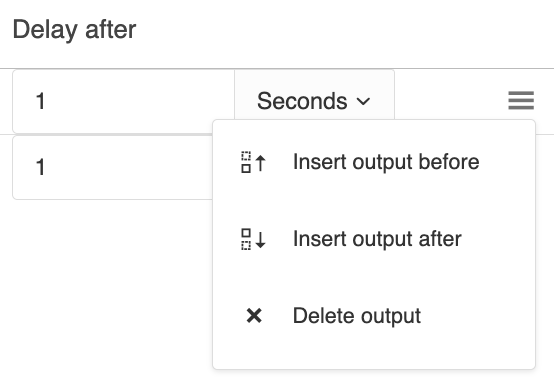This screenshot has height=388, width=556.
Task: Click the up arrow beside Insert output before
Action: 261,163
